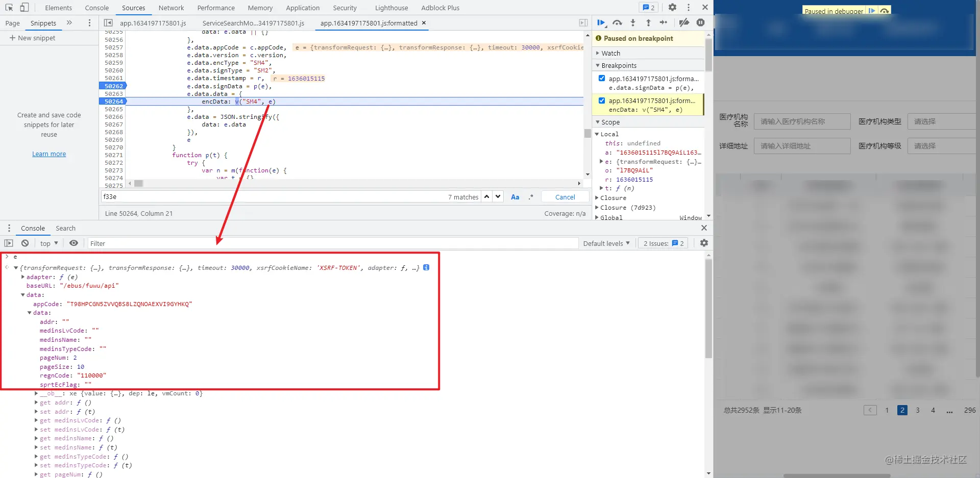
Task: Click the console Filter input
Action: [x=333, y=243]
